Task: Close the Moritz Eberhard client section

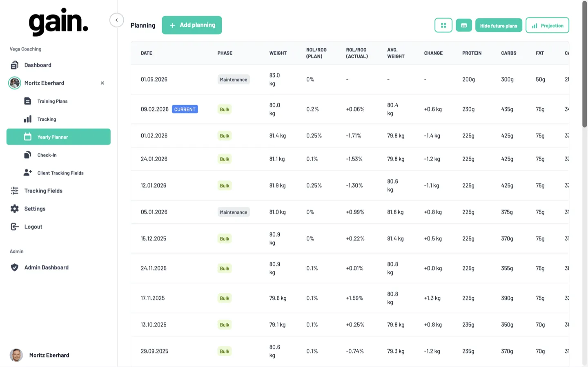Action: coord(102,83)
